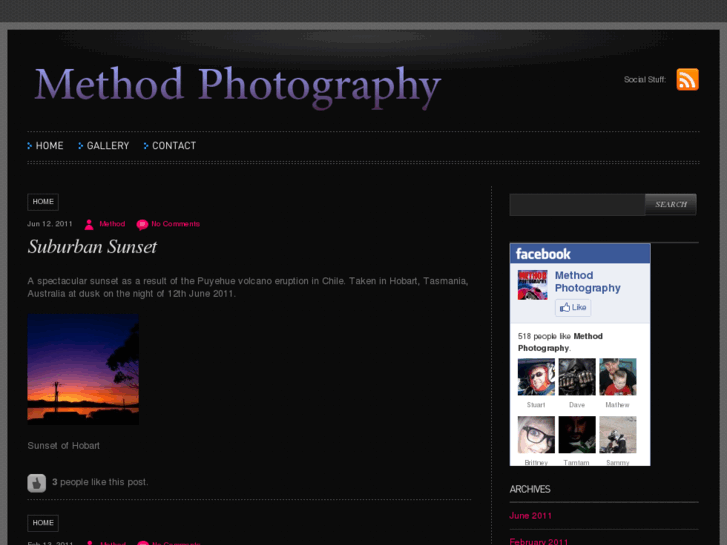727x545 pixels.
Task: Go to the HOME menu item
Action: [49, 146]
